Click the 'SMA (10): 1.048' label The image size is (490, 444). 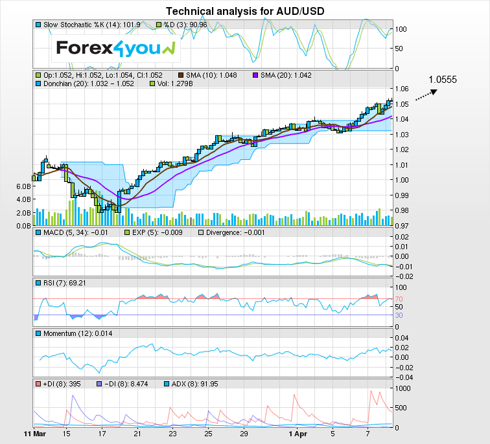point(211,75)
